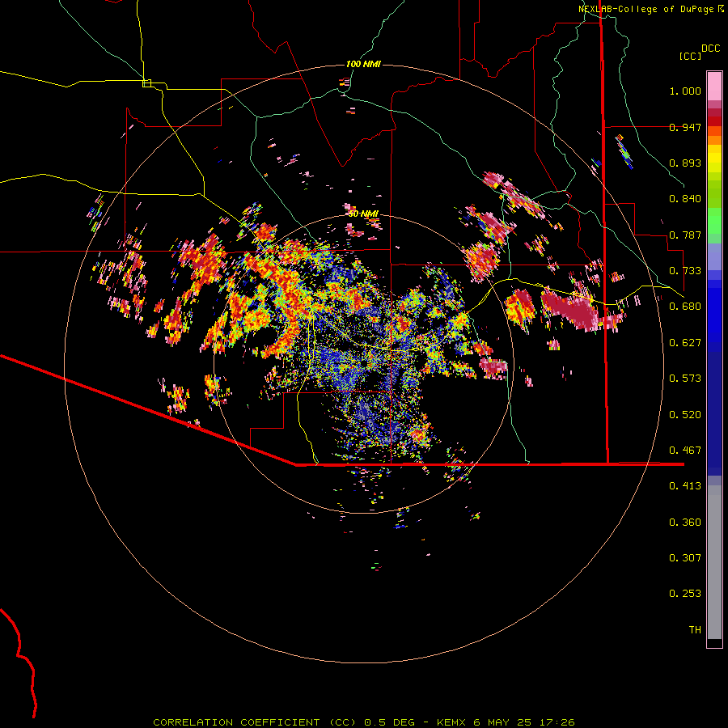Click the 0.253 scale value
Screen dimensions: 728x728
point(685,594)
